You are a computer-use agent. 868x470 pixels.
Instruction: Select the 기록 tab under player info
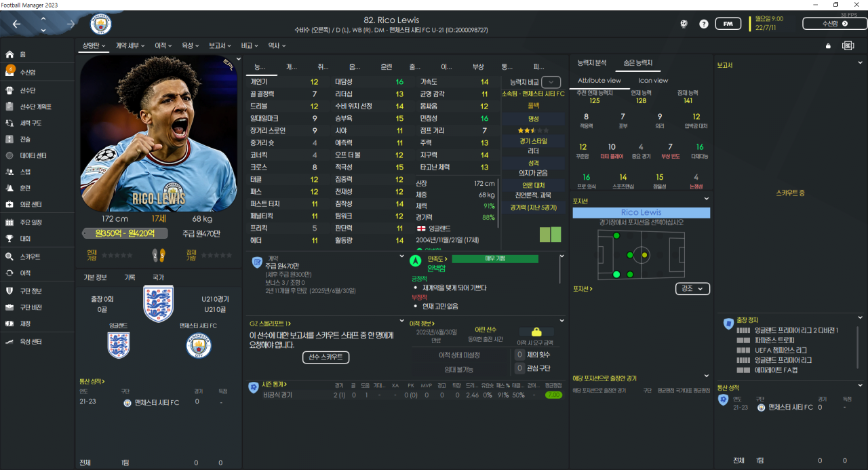(129, 277)
